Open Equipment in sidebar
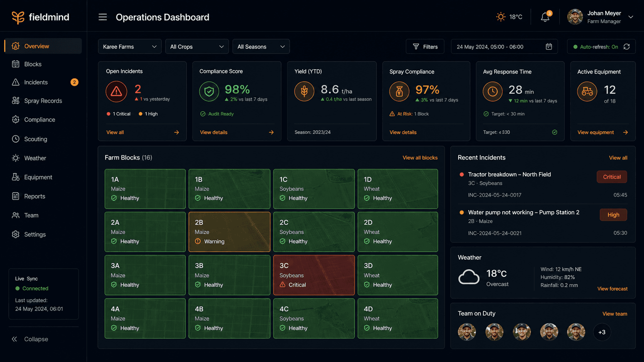Image resolution: width=644 pixels, height=362 pixels. 43,177
